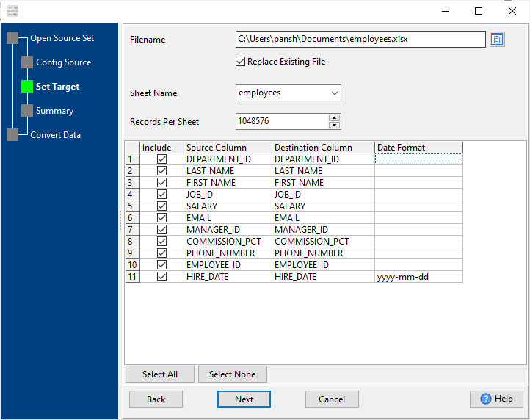Click the browse file icon beside Filename
The width and height of the screenshot is (530, 420).
pos(498,40)
